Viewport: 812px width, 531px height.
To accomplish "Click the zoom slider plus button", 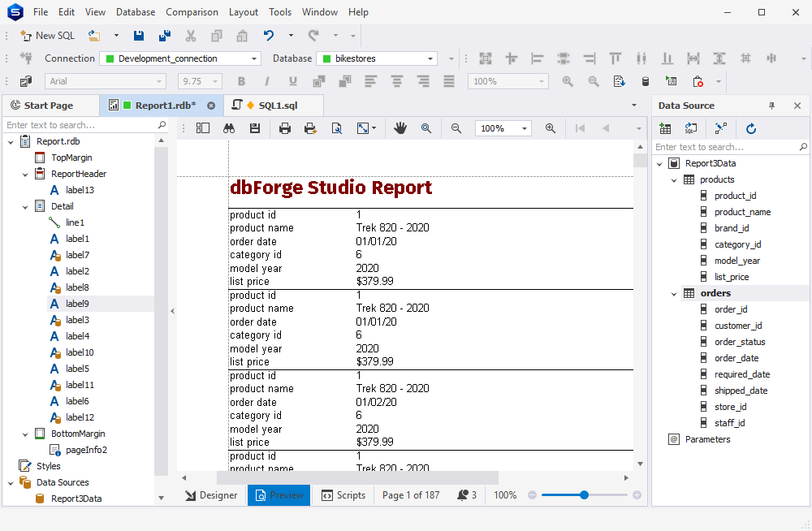I will pos(637,495).
